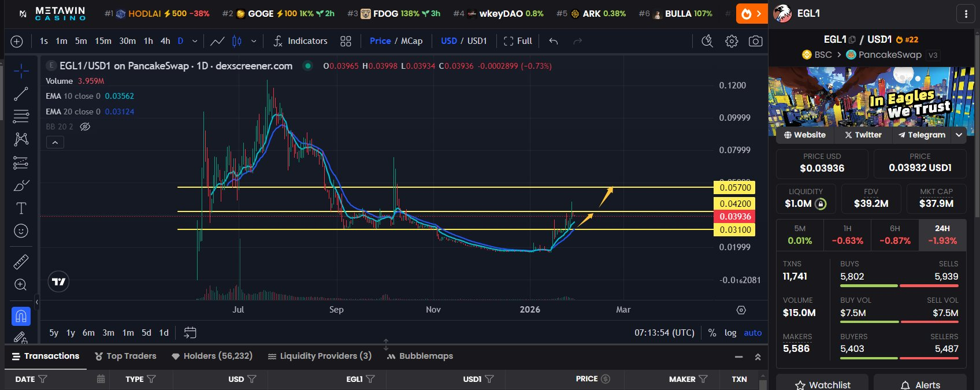Select the trend line drawing tool
The height and width of the screenshot is (390, 980).
[21, 94]
